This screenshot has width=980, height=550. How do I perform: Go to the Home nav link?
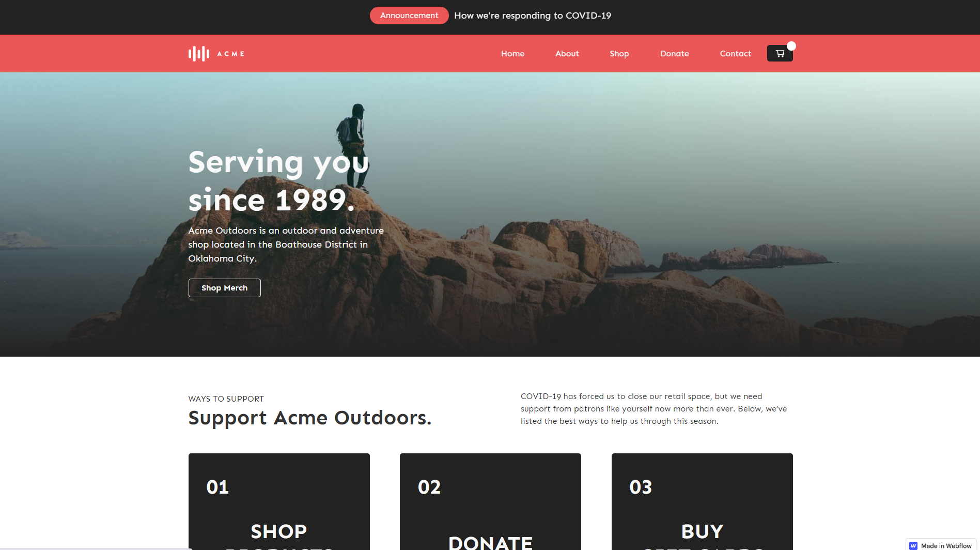[x=512, y=53]
